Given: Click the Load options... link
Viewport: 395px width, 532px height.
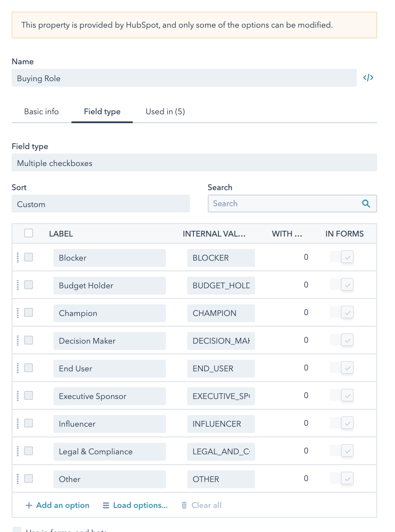Looking at the screenshot, I should pyautogui.click(x=140, y=505).
